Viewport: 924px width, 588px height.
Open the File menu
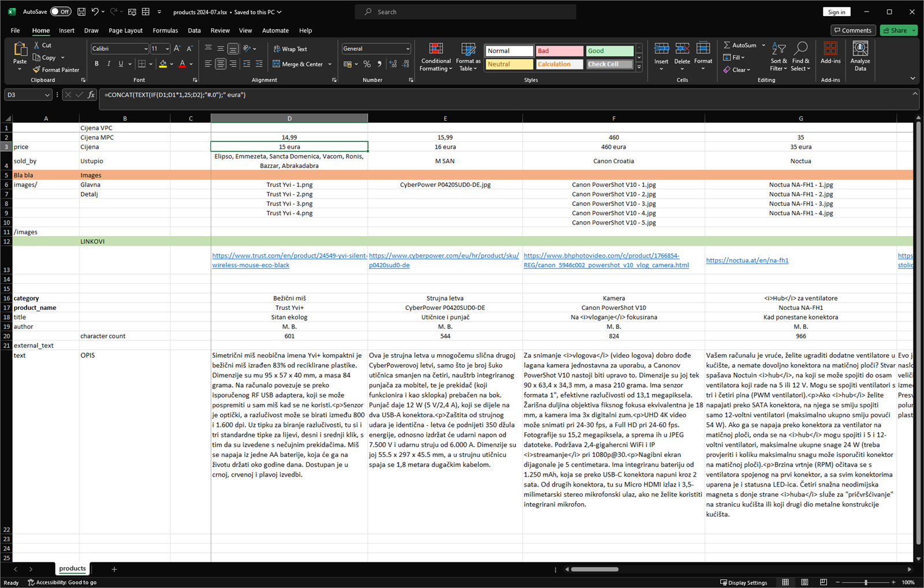pos(15,31)
